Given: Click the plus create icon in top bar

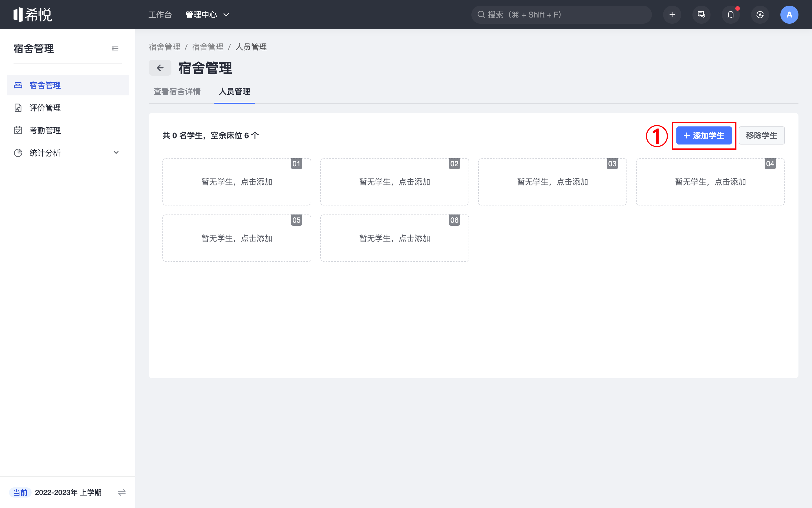Looking at the screenshot, I should click(672, 14).
